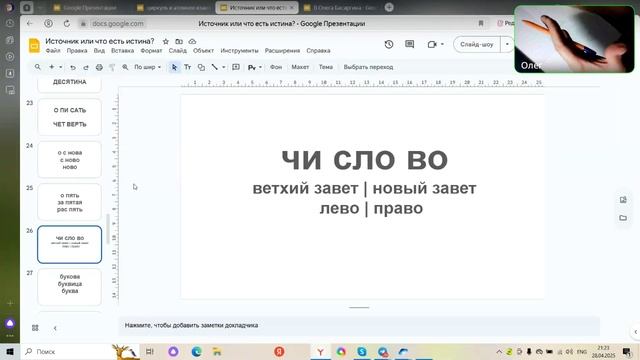Open the Windows Start menu

[x=10, y=351]
